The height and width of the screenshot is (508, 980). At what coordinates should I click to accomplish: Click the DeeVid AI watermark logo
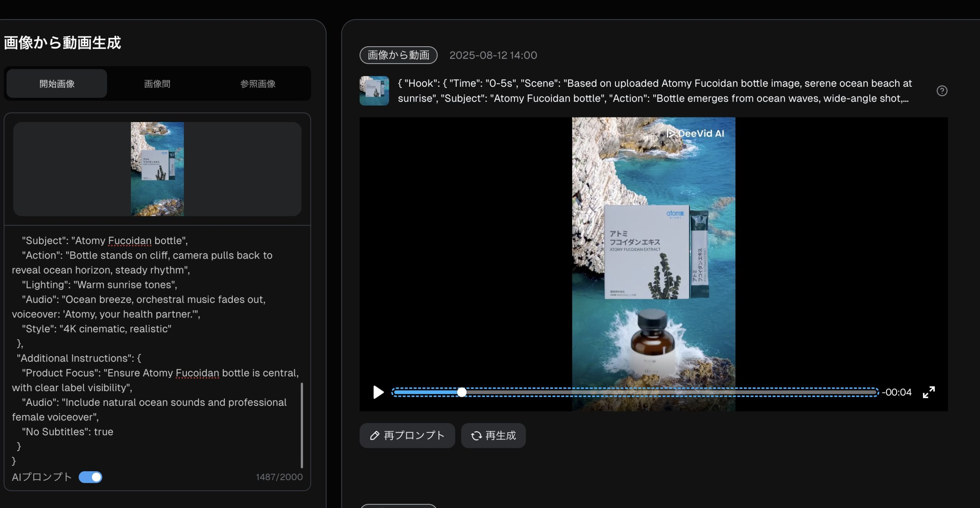pos(697,134)
